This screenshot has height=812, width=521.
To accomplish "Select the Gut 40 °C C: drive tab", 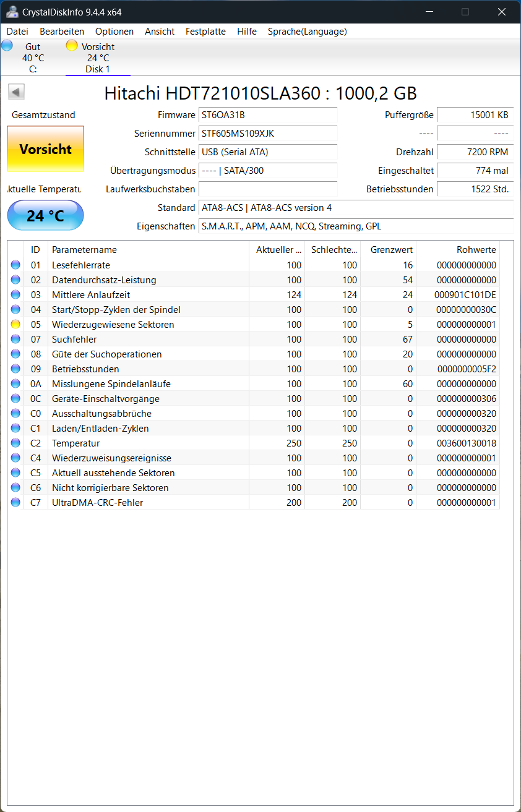I will tap(33, 58).
